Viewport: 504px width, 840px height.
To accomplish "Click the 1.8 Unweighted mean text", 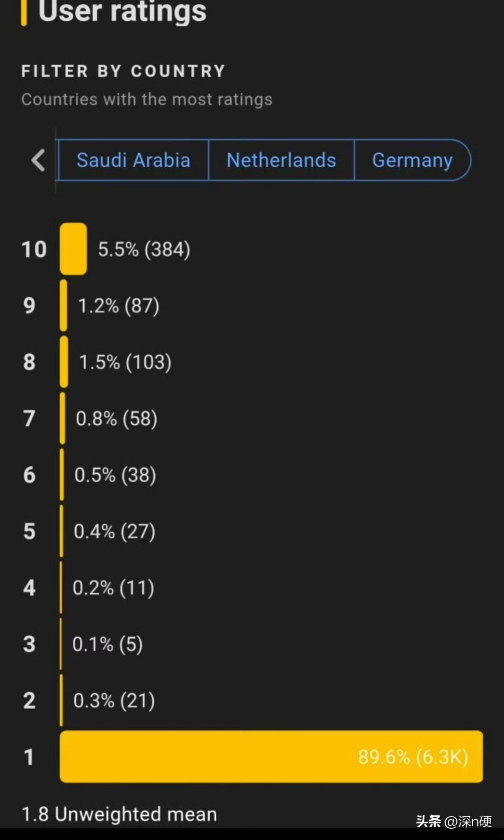I will point(119,814).
